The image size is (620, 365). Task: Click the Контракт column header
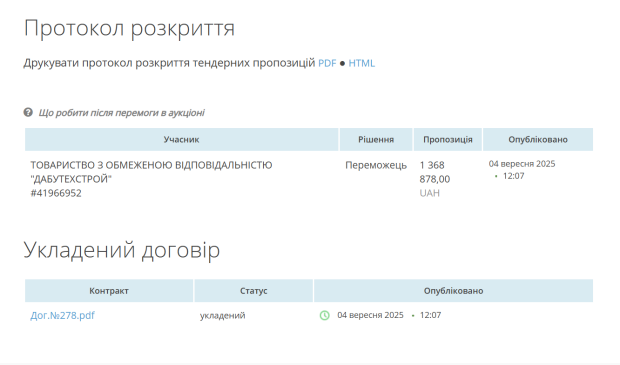pos(109,291)
